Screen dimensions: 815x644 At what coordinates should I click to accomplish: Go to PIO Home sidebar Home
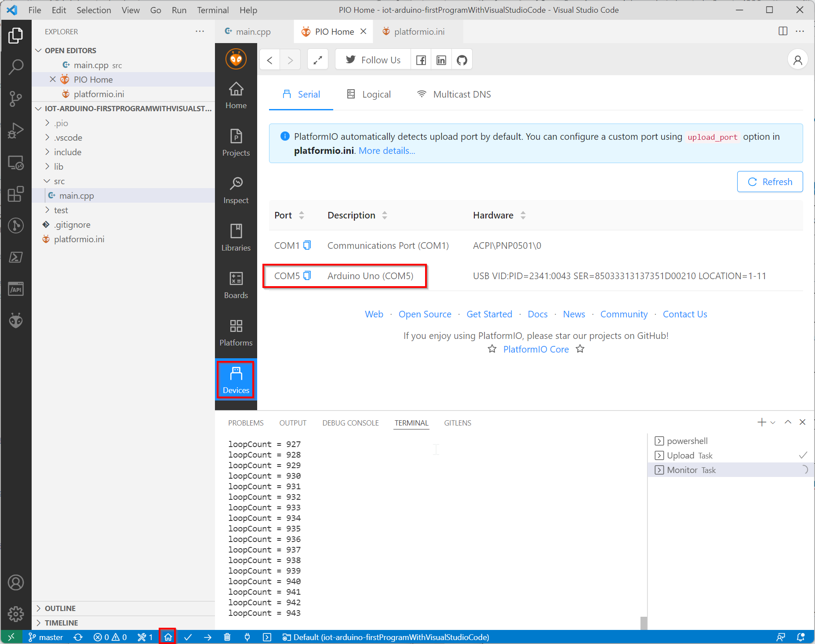tap(236, 95)
